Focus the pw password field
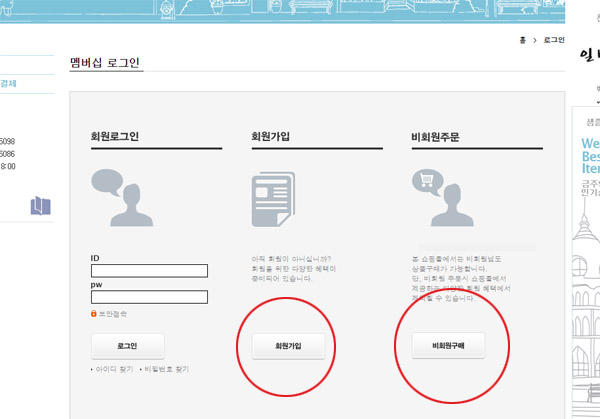Screen dimensions: 600x419 (149, 297)
